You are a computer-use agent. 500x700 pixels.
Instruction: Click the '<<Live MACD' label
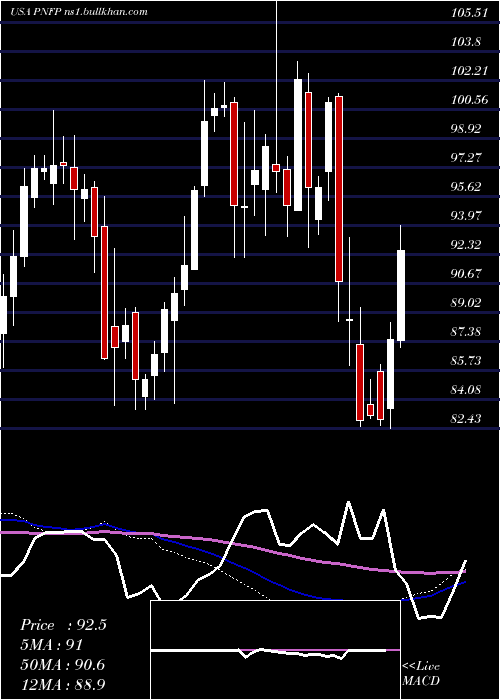coord(421,673)
